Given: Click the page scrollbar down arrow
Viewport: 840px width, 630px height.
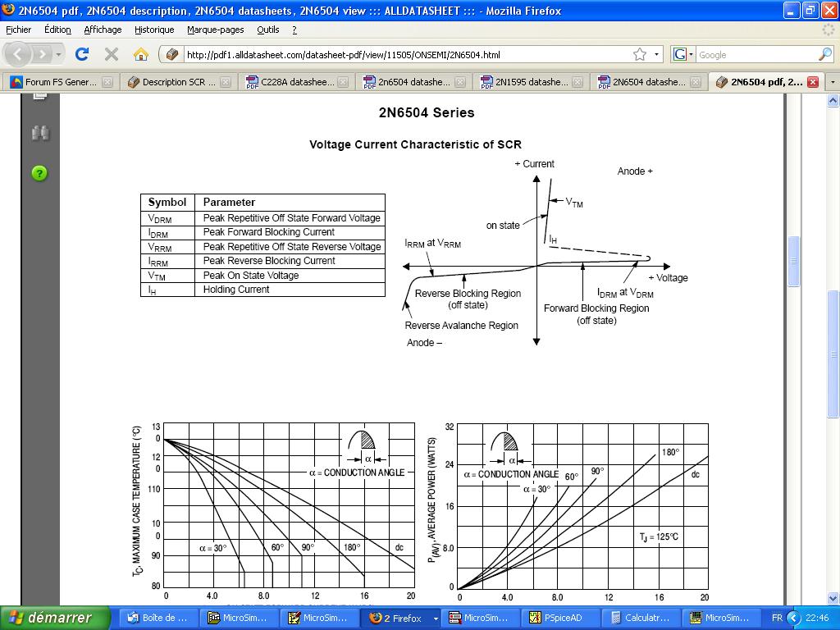Looking at the screenshot, I should 833,598.
